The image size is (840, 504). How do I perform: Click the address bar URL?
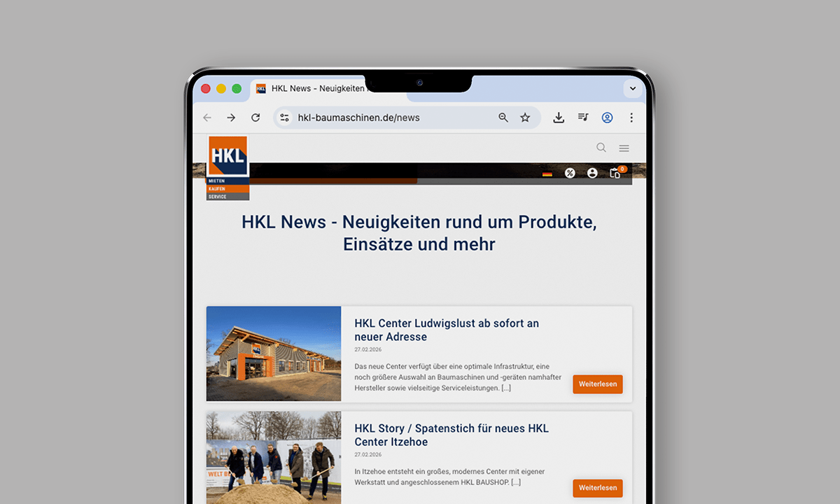(358, 118)
